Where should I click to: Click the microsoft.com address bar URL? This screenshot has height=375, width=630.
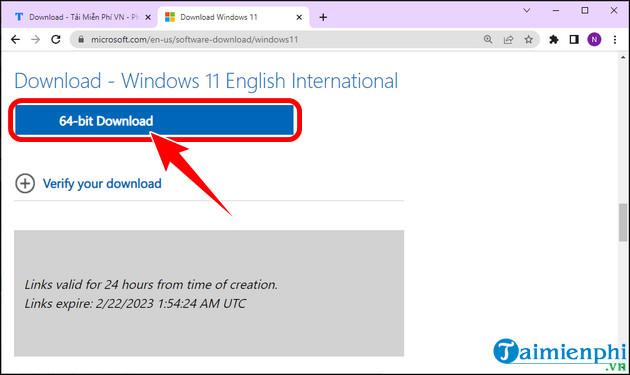coord(194,39)
